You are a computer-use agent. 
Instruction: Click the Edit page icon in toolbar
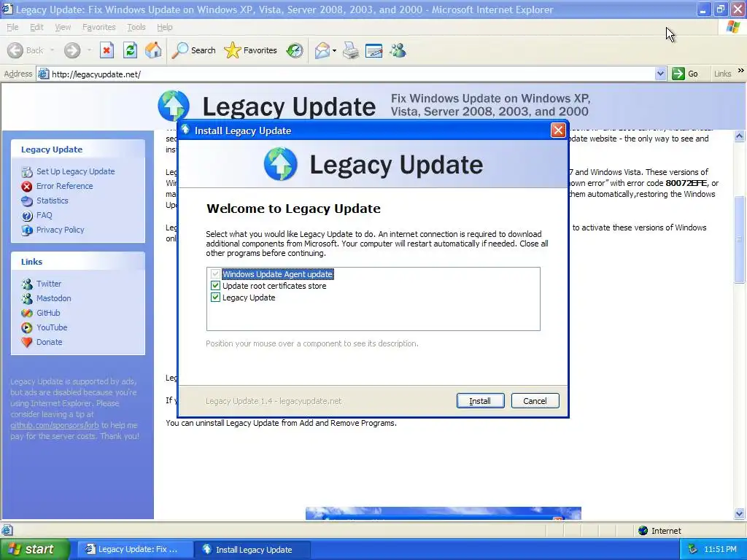coord(374,50)
